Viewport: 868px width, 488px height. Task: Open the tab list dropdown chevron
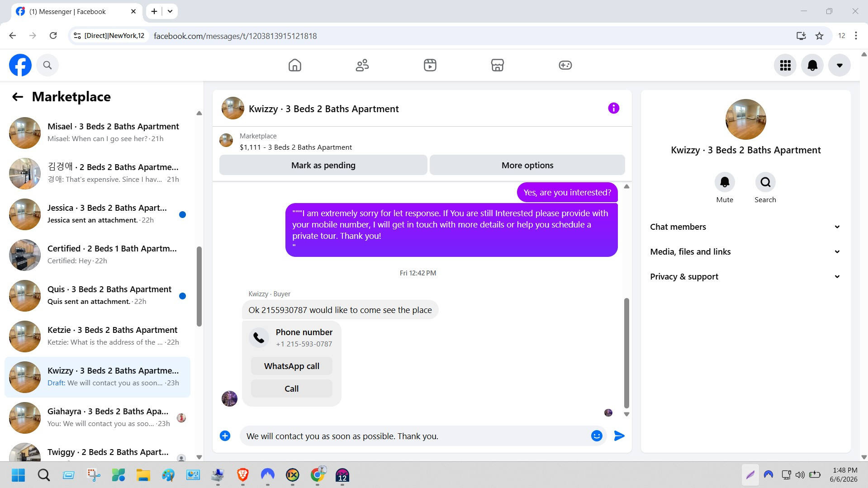pos(170,11)
